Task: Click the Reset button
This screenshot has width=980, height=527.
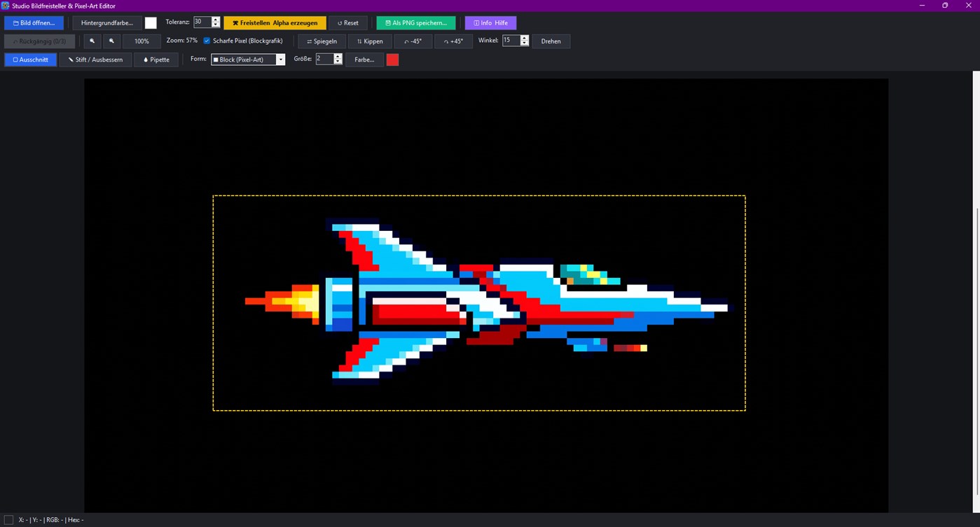Action: (x=348, y=23)
